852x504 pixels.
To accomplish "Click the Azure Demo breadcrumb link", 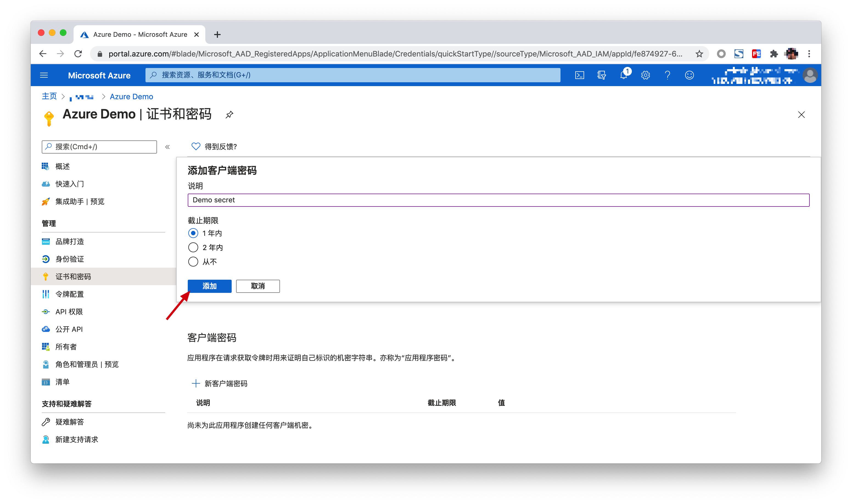I will (x=131, y=97).
